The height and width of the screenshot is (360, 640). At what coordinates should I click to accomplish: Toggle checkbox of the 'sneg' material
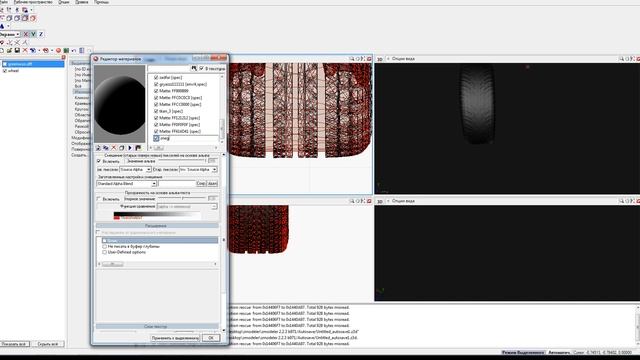point(156,138)
